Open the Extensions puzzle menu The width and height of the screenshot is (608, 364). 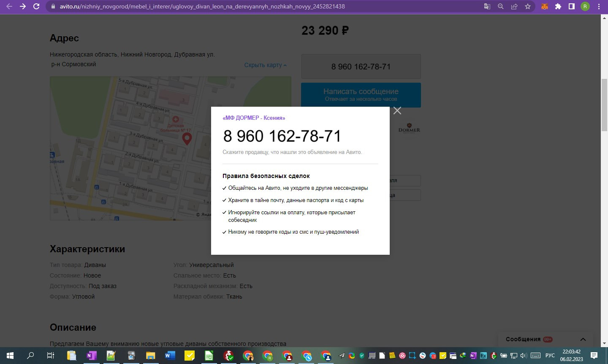coord(558,6)
